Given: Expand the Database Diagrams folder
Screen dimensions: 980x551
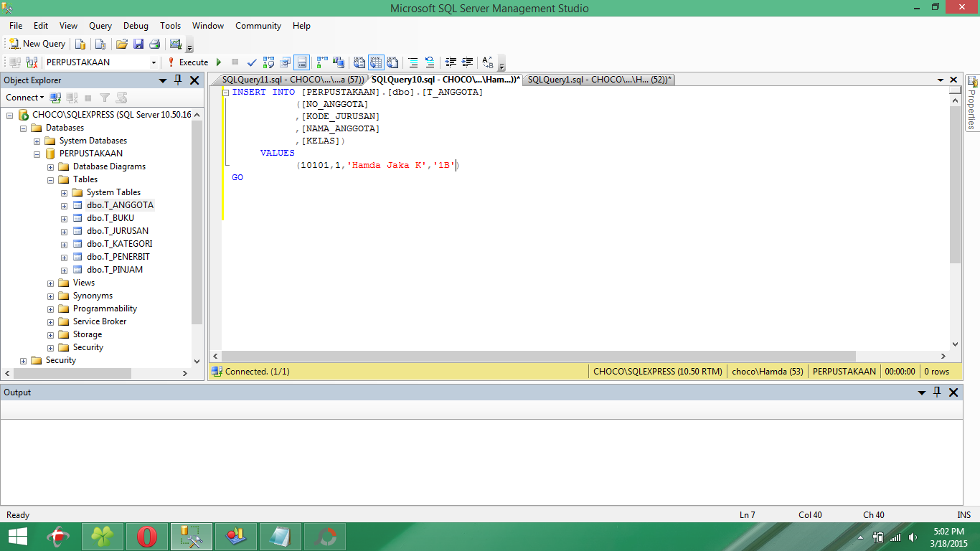Looking at the screenshot, I should pos(51,166).
